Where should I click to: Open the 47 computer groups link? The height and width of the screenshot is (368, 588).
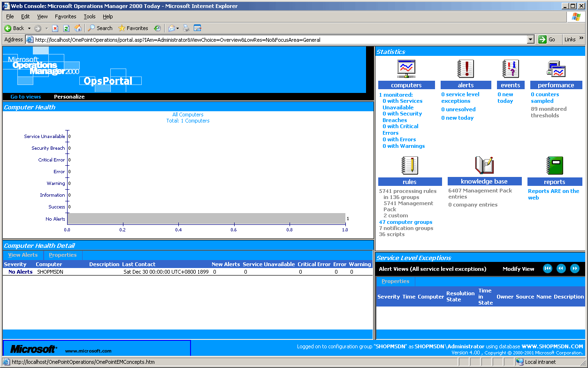point(405,222)
